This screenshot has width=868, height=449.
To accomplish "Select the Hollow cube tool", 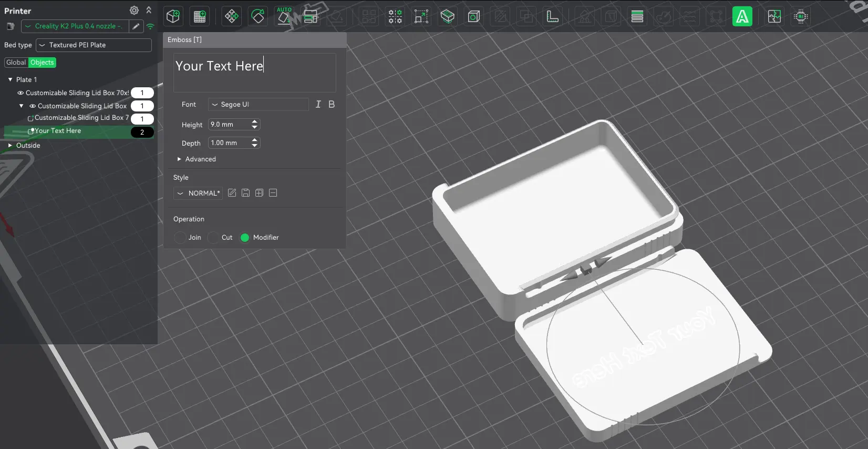I will (x=474, y=17).
